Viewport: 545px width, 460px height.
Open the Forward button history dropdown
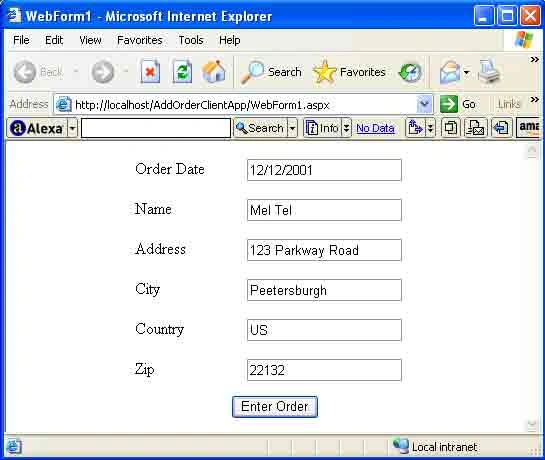[126, 72]
